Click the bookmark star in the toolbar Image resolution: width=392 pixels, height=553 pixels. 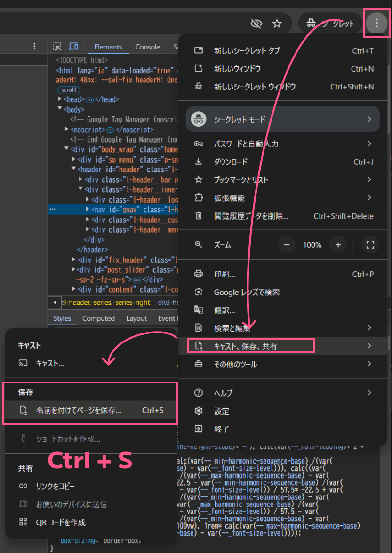[x=277, y=23]
